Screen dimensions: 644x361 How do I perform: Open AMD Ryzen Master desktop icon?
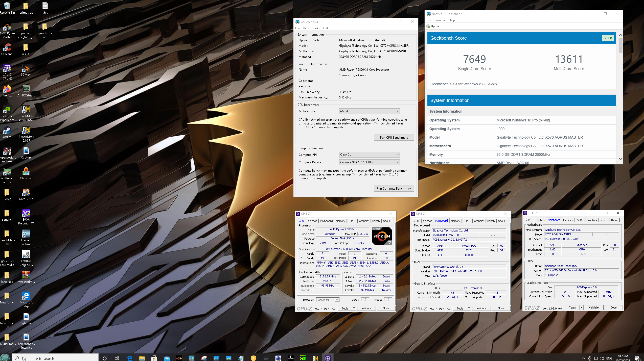pyautogui.click(x=7, y=31)
